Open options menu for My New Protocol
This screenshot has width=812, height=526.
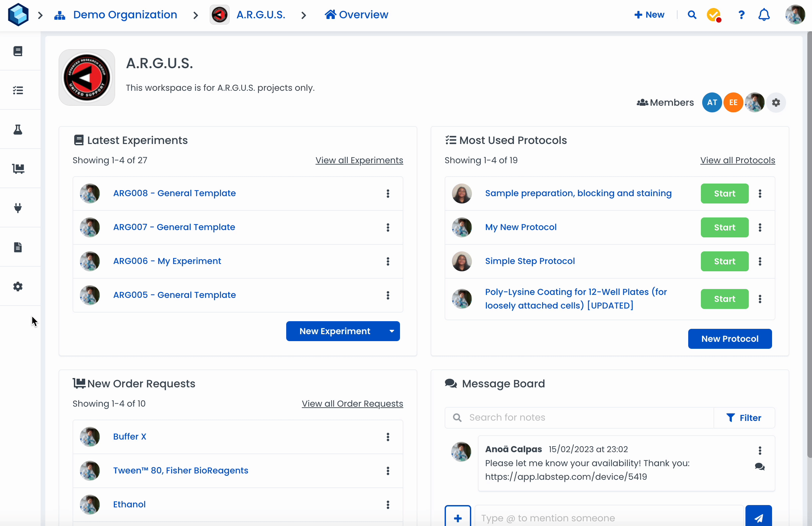click(760, 227)
